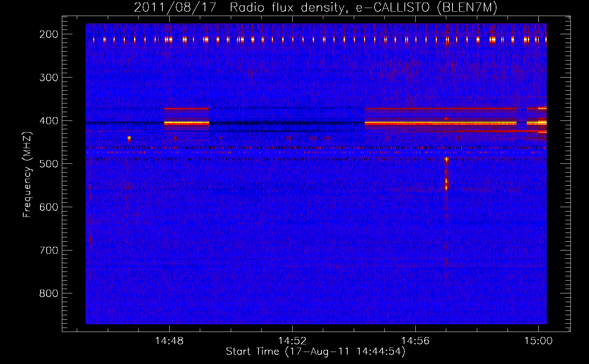Click the 14:48 time tick label
Screen dimensions: 589x364
pyautogui.click(x=169, y=341)
